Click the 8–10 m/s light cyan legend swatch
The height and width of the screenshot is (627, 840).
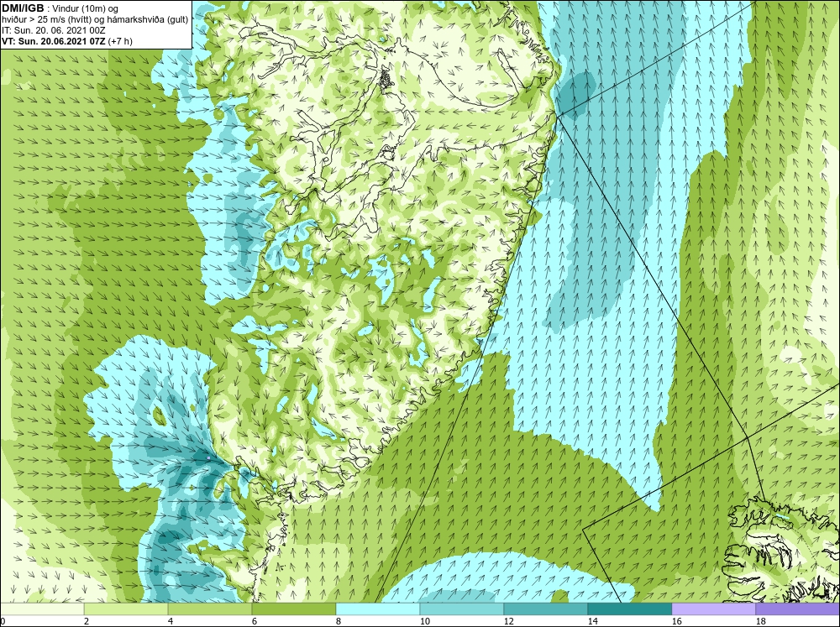tap(378, 609)
